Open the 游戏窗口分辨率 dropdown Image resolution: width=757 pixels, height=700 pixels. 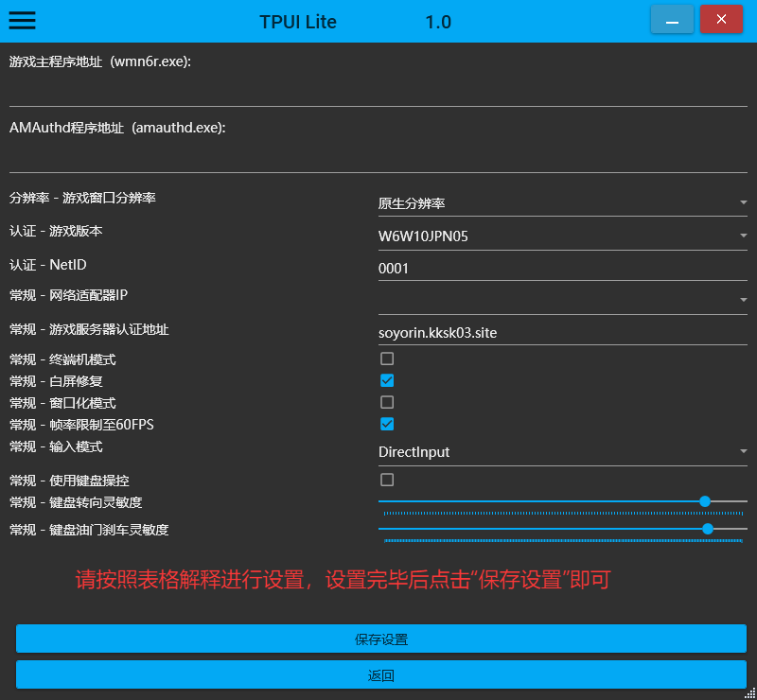coord(562,203)
